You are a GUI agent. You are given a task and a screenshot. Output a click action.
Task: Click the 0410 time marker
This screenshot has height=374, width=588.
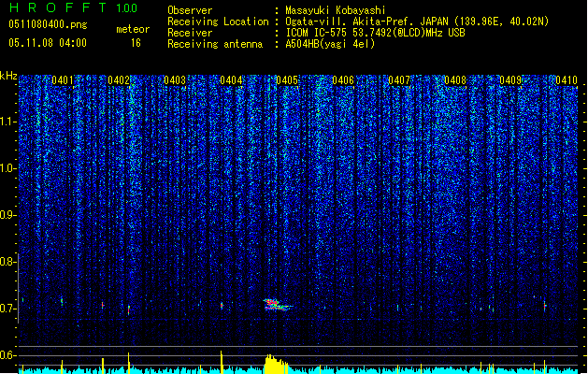pyautogui.click(x=566, y=80)
